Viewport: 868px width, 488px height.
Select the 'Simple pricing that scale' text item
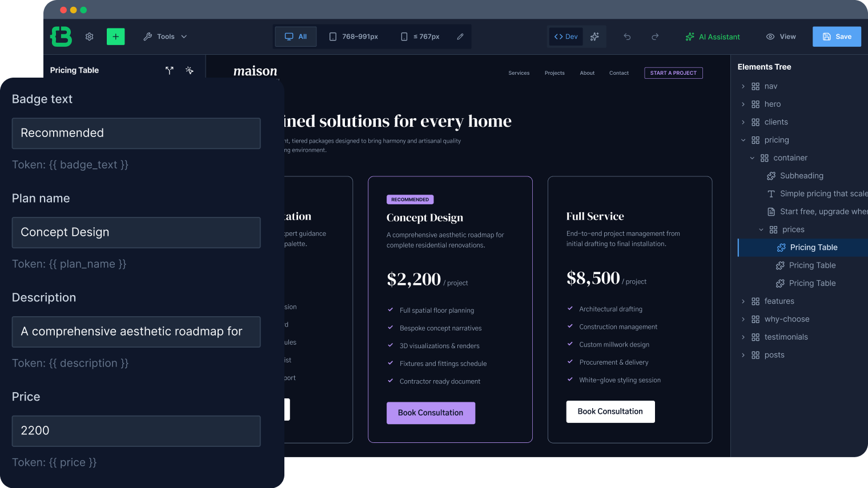coord(823,193)
